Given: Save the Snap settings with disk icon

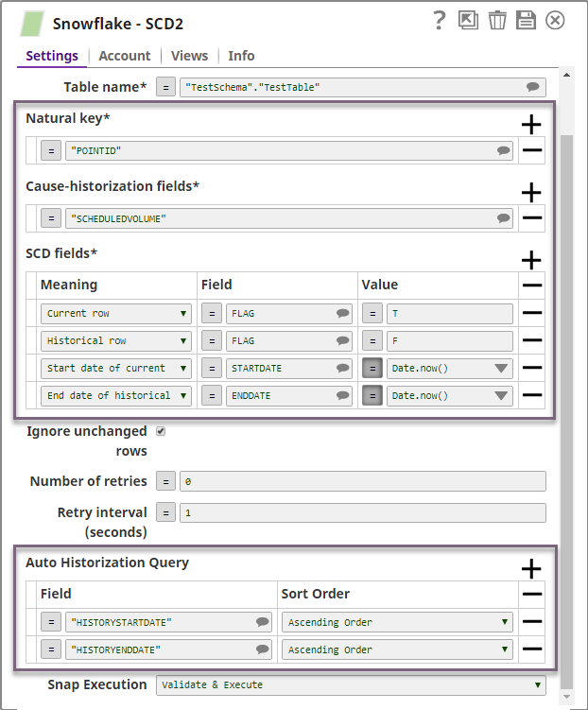Looking at the screenshot, I should tap(526, 21).
